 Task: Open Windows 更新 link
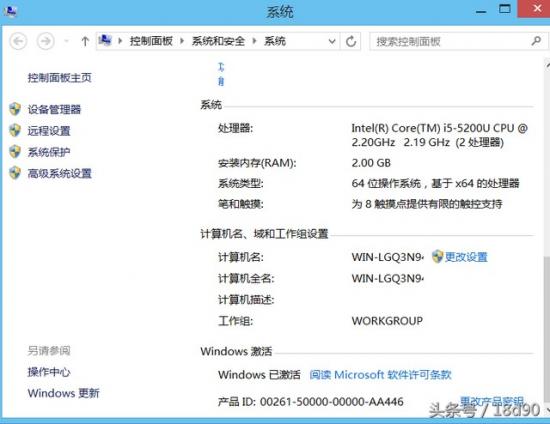point(64,393)
